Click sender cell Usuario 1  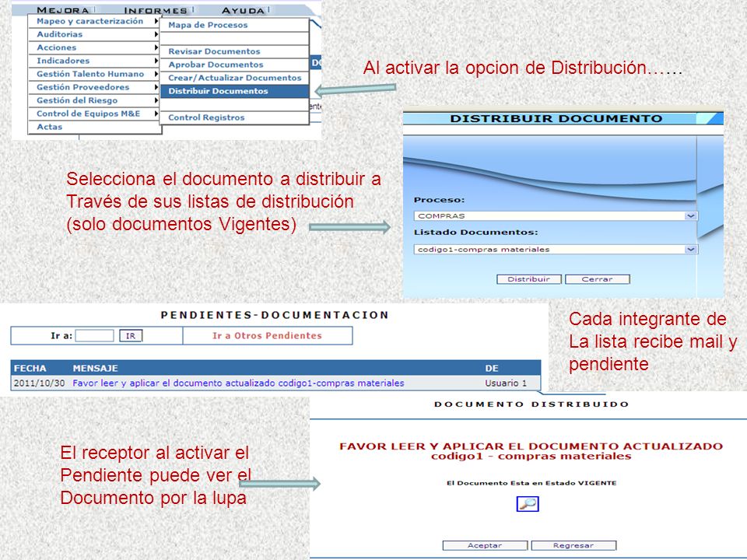pyautogui.click(x=506, y=383)
